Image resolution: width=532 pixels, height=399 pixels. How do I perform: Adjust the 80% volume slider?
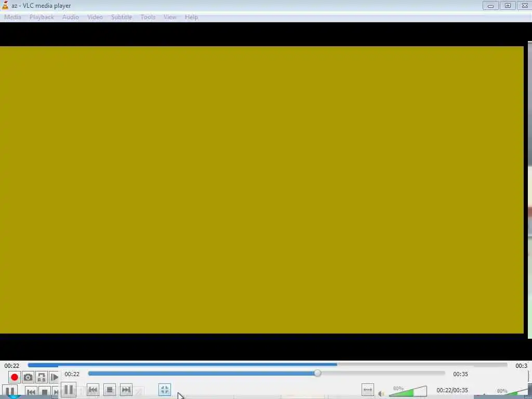coord(408,391)
